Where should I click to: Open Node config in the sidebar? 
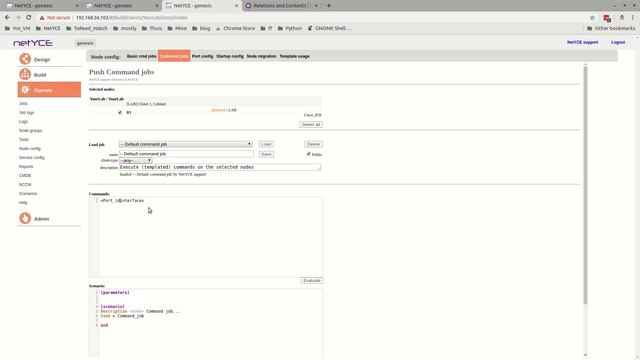[x=30, y=149]
